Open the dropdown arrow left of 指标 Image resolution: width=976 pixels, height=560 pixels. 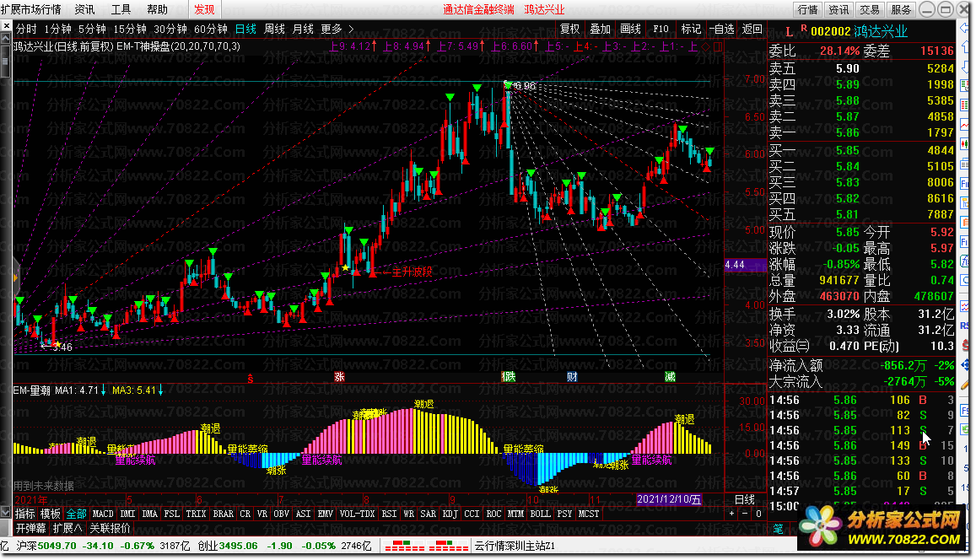click(x=6, y=514)
